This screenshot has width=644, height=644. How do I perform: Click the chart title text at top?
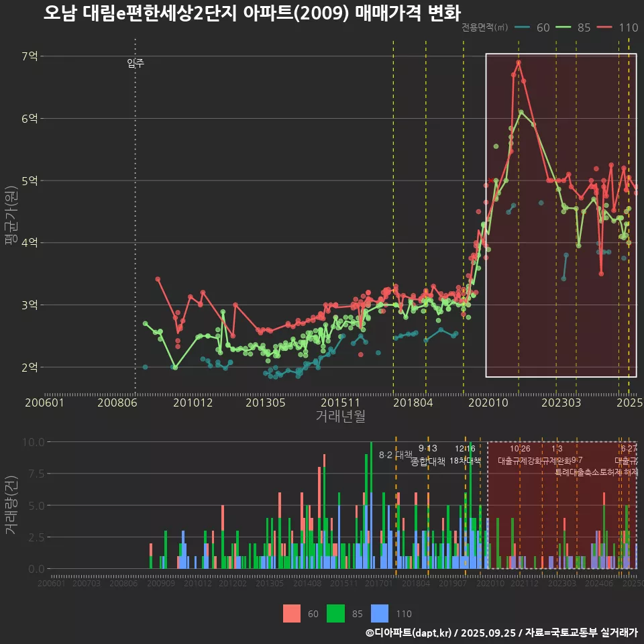click(x=252, y=13)
